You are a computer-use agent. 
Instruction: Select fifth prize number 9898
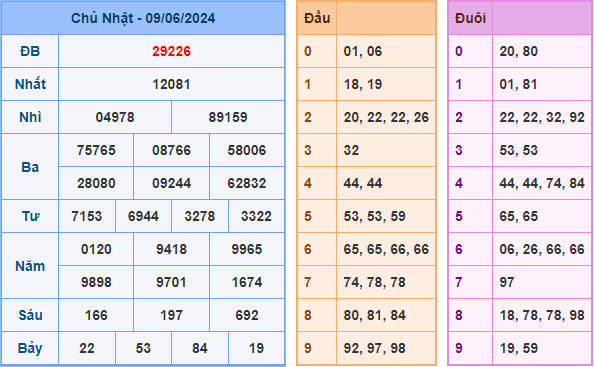pyautogui.click(x=96, y=282)
